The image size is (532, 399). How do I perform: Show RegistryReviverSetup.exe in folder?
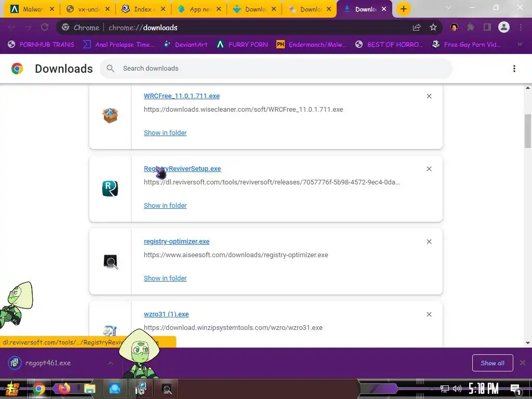[165, 205]
